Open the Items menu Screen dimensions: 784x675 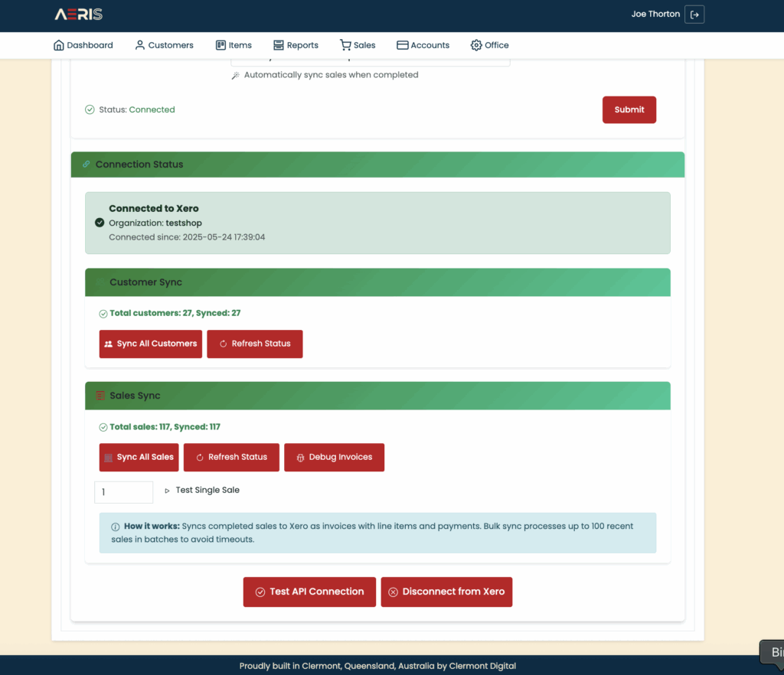(234, 45)
